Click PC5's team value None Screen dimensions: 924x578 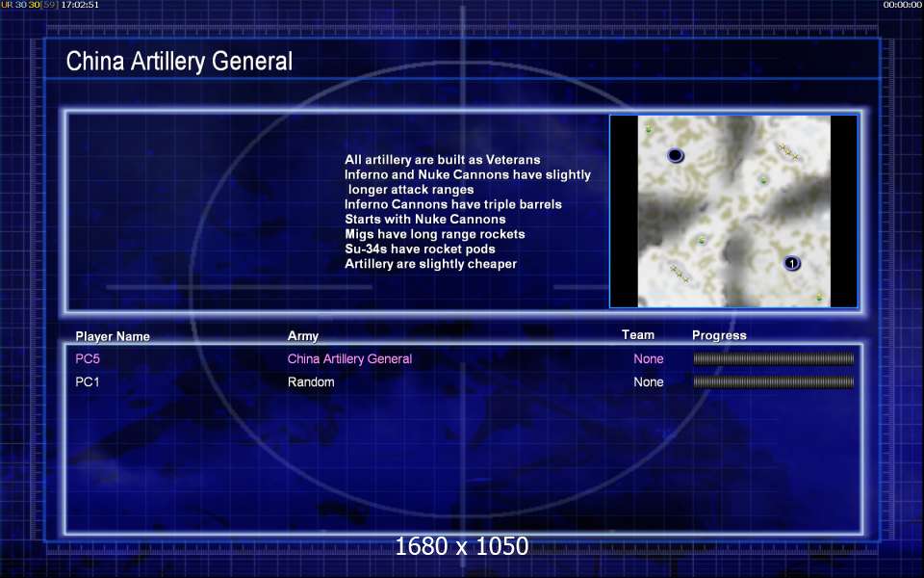pos(648,358)
